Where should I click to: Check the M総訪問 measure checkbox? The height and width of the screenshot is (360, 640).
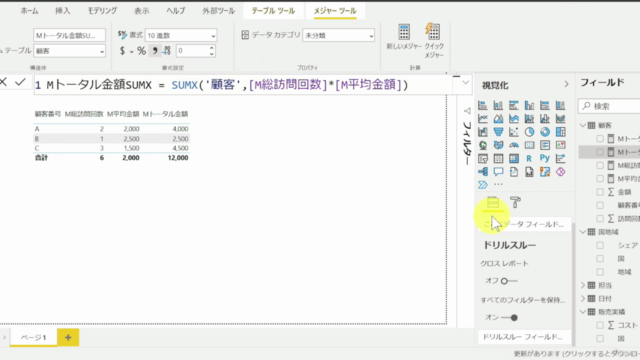[600, 165]
